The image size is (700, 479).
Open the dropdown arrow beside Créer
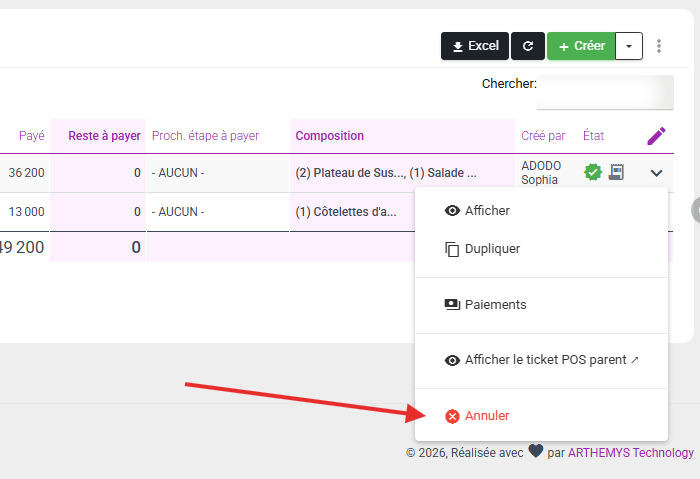629,46
